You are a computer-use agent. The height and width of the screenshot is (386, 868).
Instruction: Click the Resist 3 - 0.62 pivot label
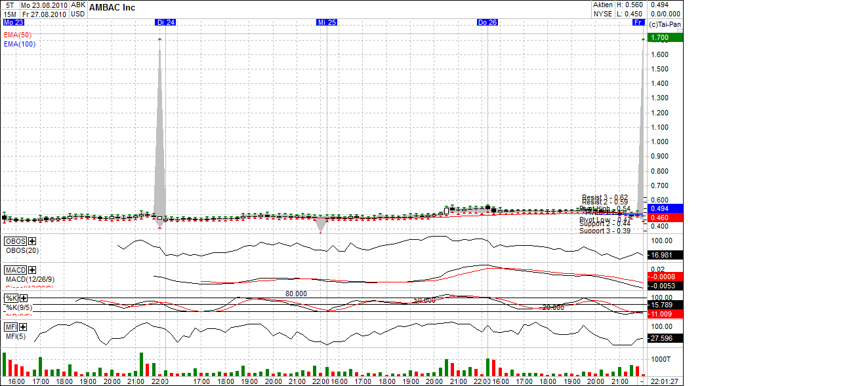point(605,197)
